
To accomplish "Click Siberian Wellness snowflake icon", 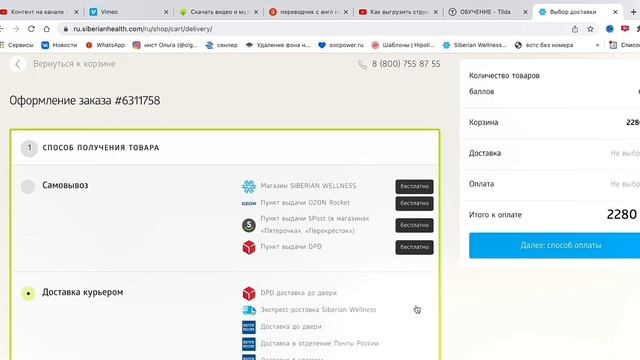I will (249, 187).
